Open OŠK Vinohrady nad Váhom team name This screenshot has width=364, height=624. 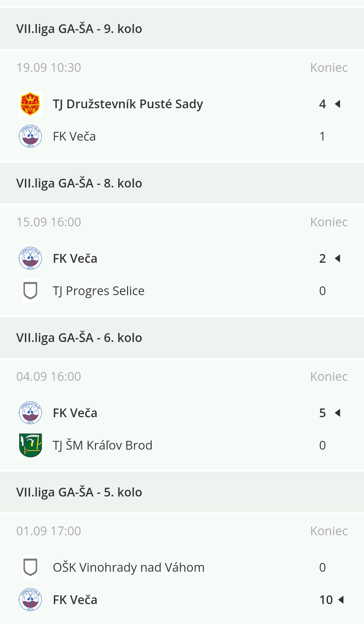tap(128, 567)
